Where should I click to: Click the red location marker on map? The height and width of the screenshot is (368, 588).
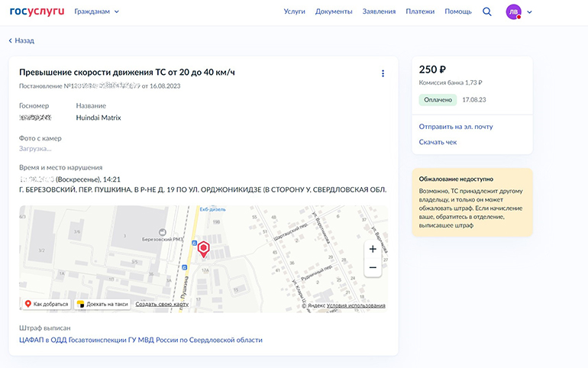(203, 249)
